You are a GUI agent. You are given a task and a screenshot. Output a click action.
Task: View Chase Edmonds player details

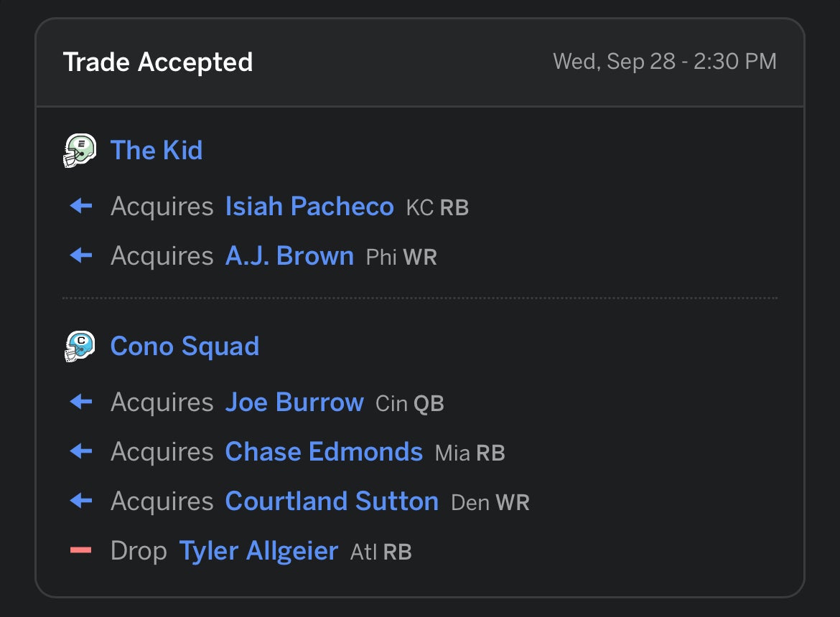pyautogui.click(x=324, y=452)
